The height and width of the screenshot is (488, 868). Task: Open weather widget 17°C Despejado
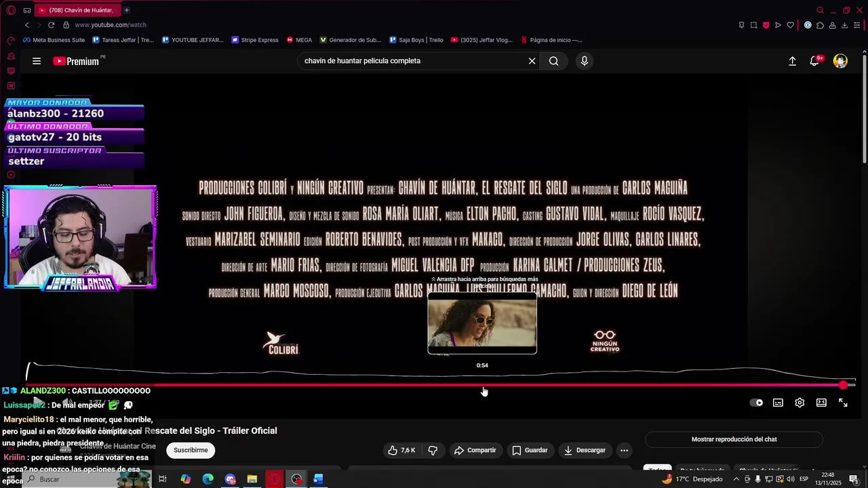pyautogui.click(x=692, y=479)
